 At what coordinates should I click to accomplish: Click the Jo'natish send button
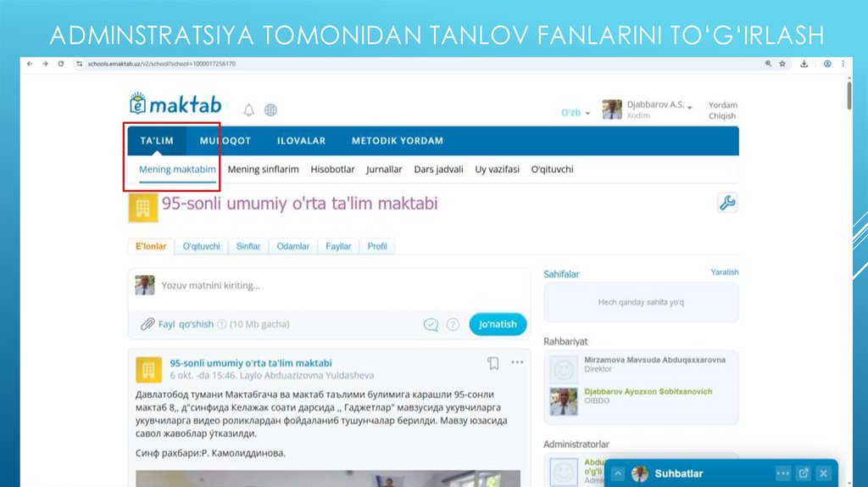pos(498,324)
